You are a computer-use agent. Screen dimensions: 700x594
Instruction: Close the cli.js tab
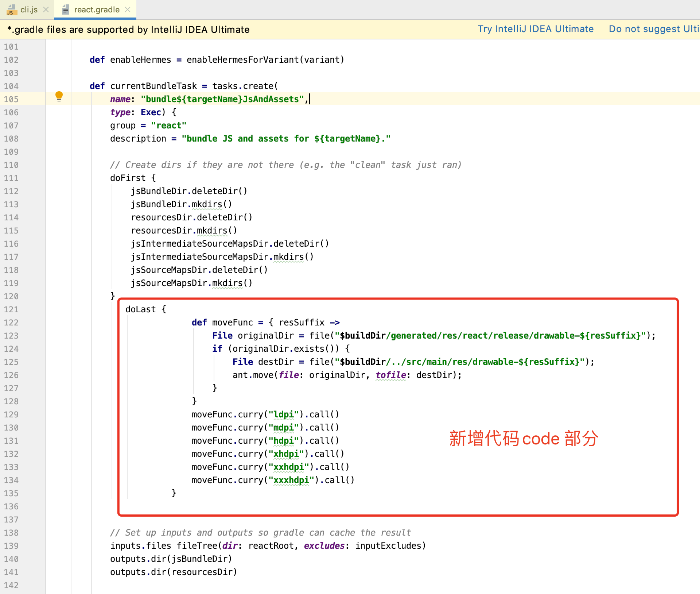click(x=46, y=10)
